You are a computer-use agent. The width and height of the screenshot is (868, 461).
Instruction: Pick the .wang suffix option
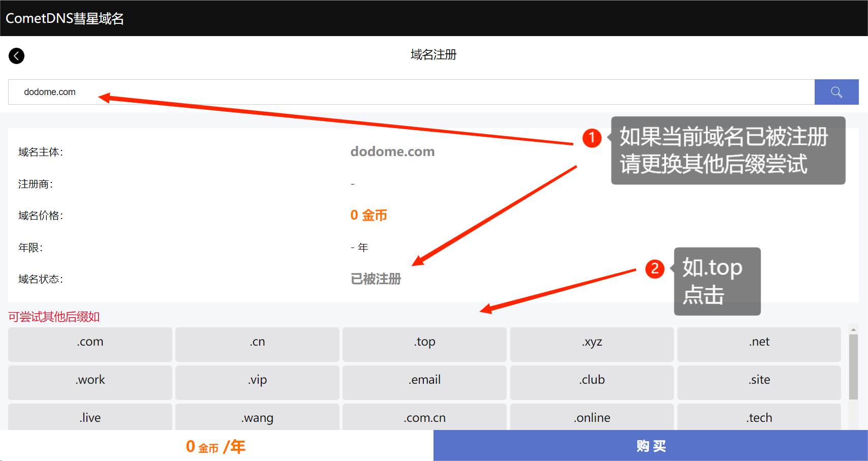(x=257, y=417)
